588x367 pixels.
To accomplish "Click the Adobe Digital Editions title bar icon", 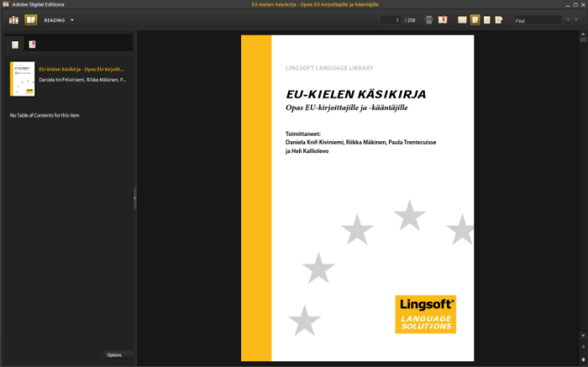I will coord(6,4).
